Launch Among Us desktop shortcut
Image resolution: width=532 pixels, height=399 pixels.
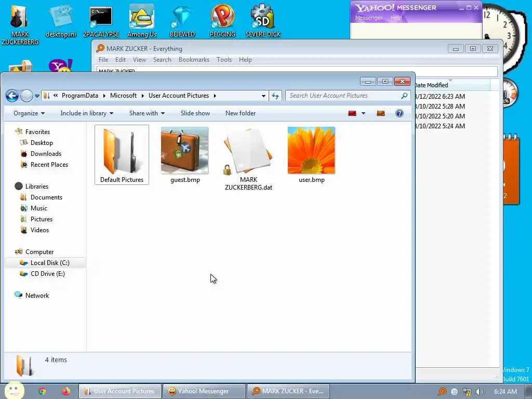[x=141, y=21]
